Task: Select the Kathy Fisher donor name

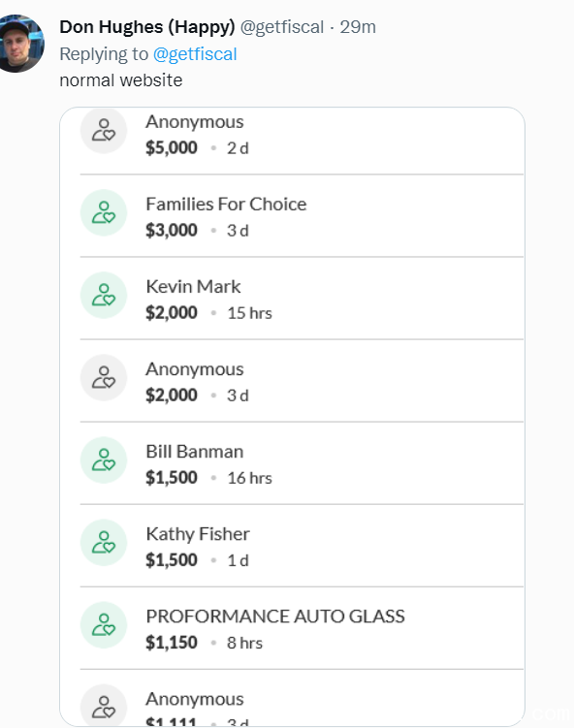Action: 198,534
